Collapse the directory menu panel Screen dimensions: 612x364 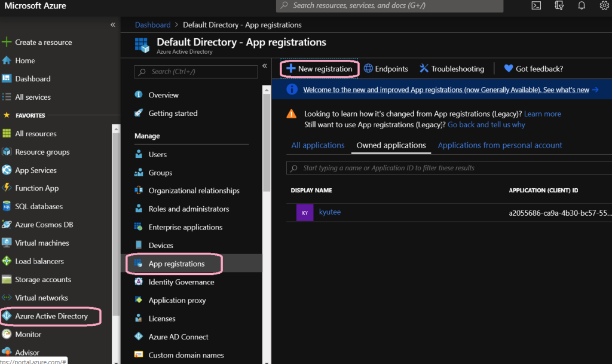pos(265,66)
